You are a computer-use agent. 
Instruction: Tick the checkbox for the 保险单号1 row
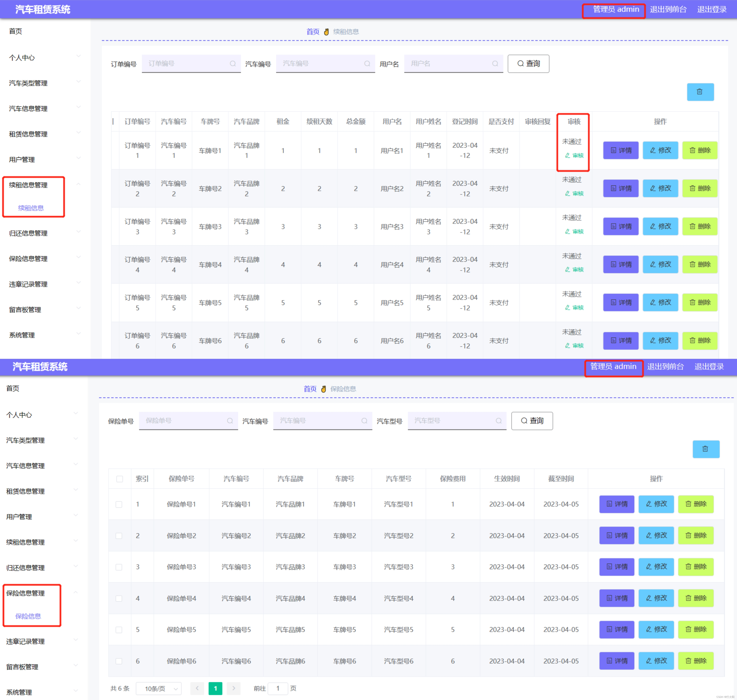(x=119, y=504)
